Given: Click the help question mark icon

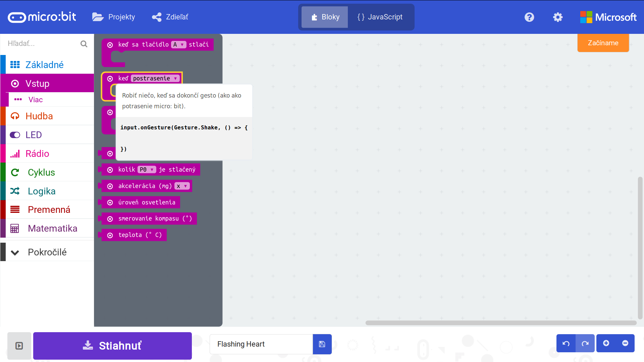Looking at the screenshot, I should coord(529,17).
